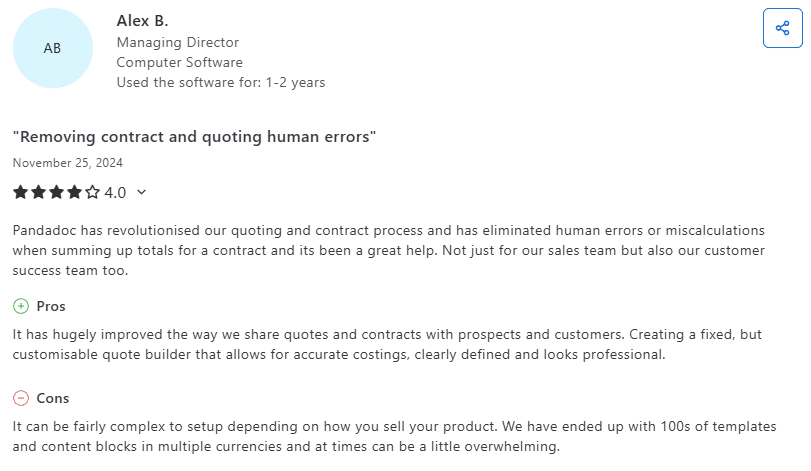This screenshot has height=471, width=811.
Task: Click the fifth empty rating star
Action: [x=92, y=192]
